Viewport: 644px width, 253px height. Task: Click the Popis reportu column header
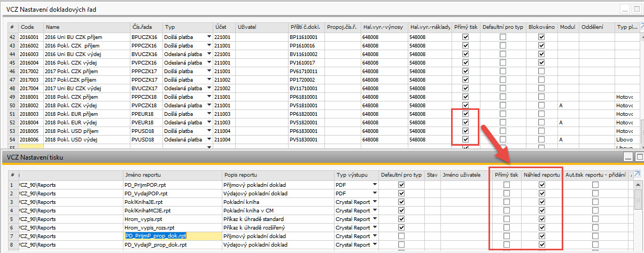coord(278,175)
